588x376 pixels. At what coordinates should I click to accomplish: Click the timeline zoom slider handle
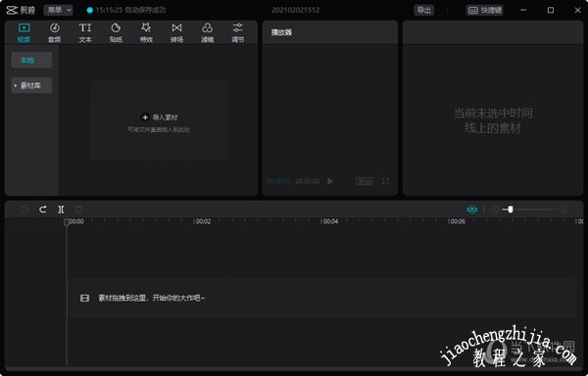click(511, 210)
